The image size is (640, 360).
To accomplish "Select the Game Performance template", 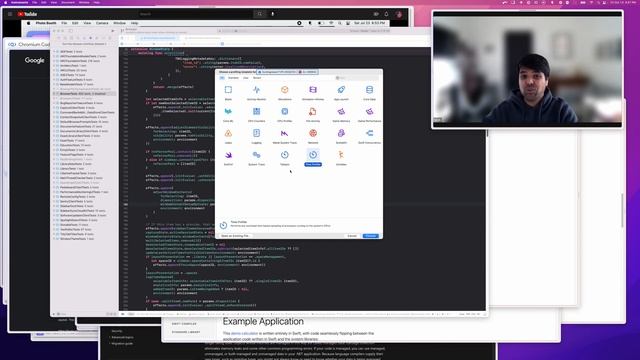I will (369, 114).
